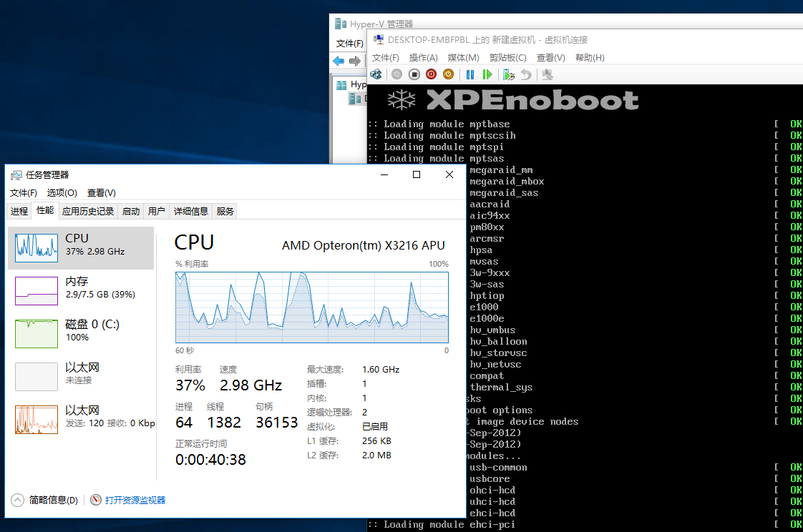Image resolution: width=803 pixels, height=532 pixels.
Task: Collapse Task Manager with the 简略信息 chevron
Action: coord(17,500)
